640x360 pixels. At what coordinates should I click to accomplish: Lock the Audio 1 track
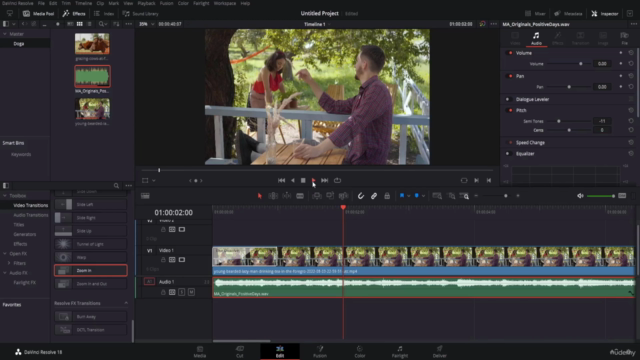click(163, 292)
